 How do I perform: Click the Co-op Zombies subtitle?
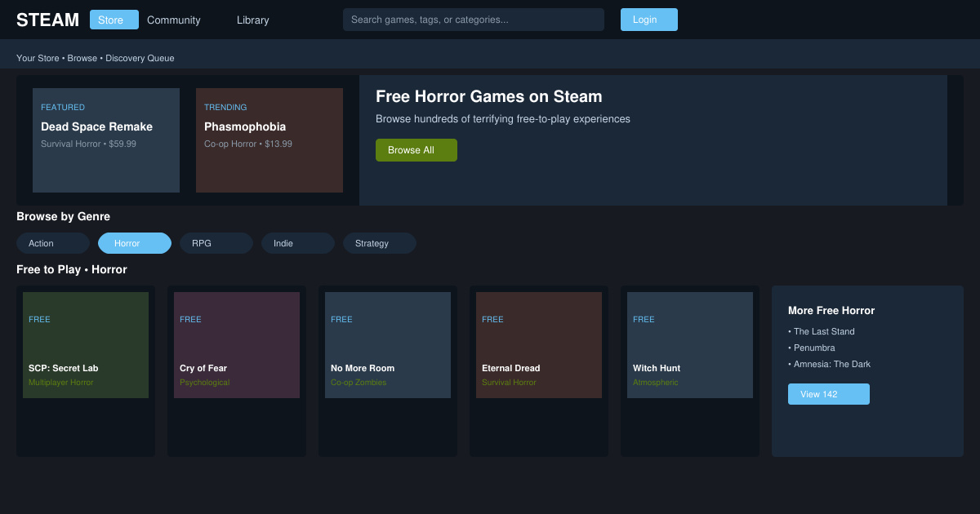click(359, 382)
